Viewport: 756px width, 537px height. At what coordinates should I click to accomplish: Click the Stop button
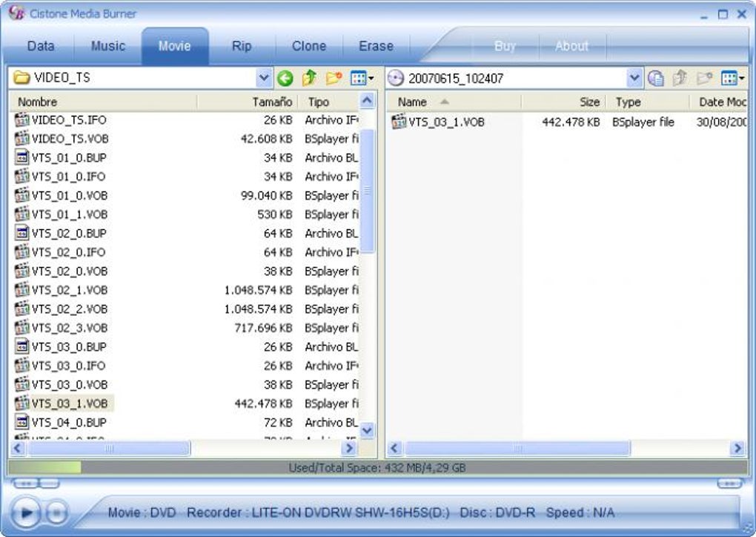(57, 513)
